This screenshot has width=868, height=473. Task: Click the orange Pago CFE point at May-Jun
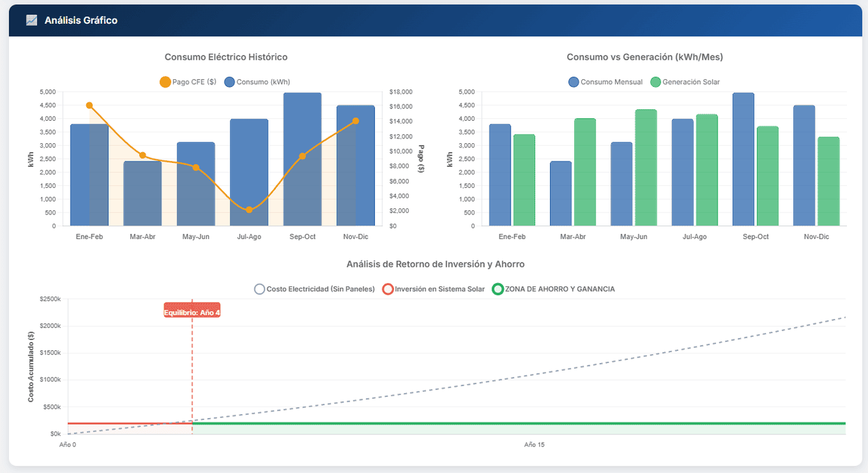tap(196, 167)
